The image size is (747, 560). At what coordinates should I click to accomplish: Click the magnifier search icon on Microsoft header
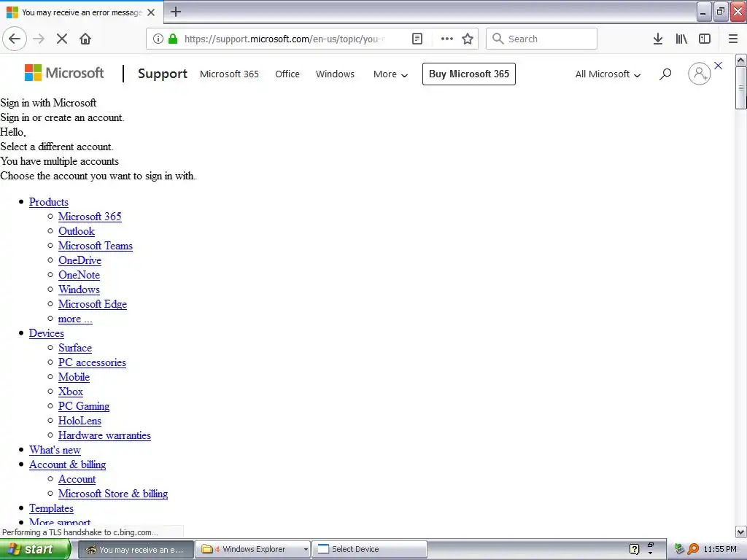(665, 74)
